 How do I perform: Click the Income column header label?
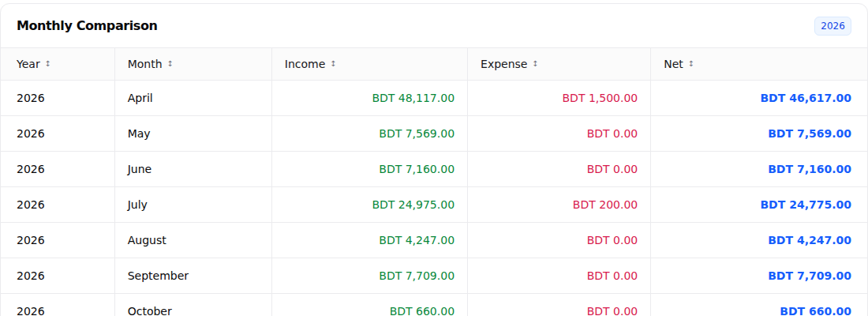pyautogui.click(x=305, y=64)
